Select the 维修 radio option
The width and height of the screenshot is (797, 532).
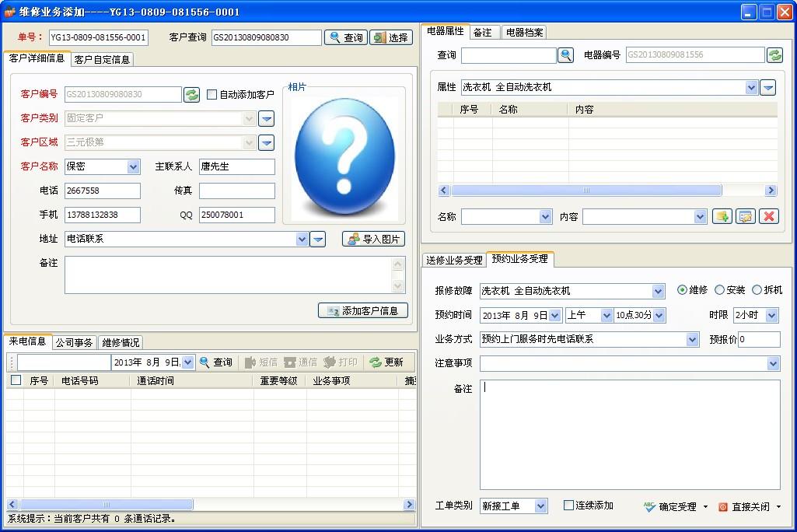click(x=682, y=290)
